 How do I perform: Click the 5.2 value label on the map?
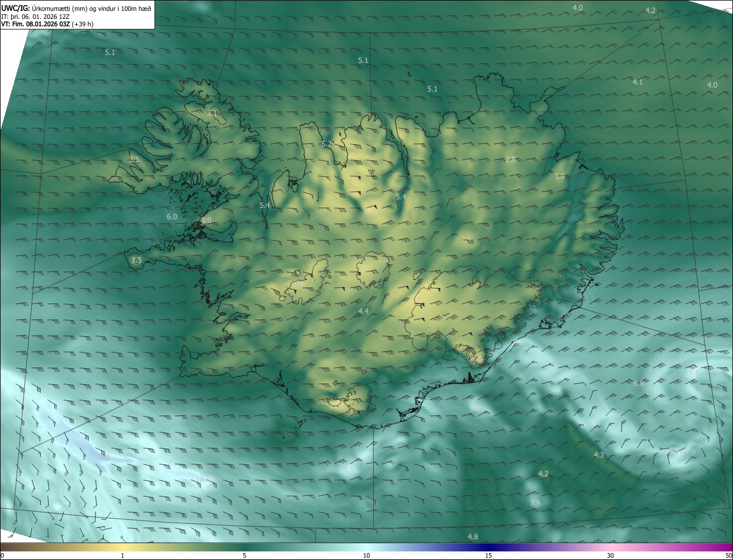click(326, 144)
